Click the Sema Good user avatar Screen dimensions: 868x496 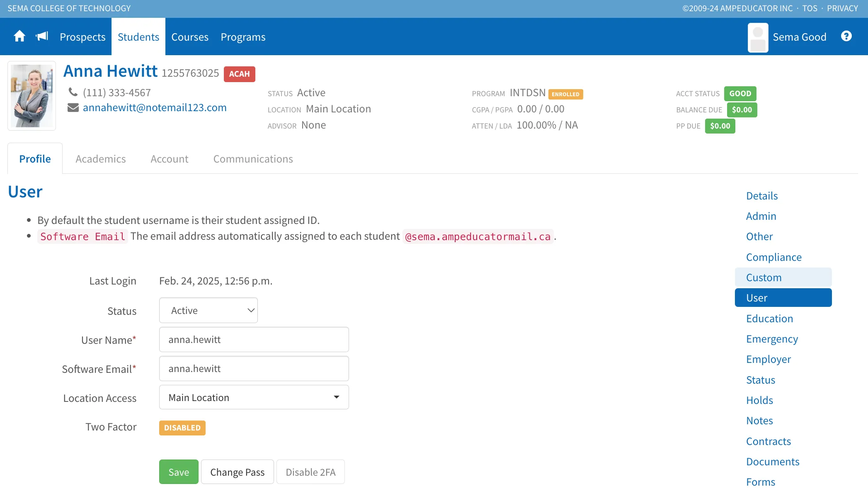click(x=758, y=37)
